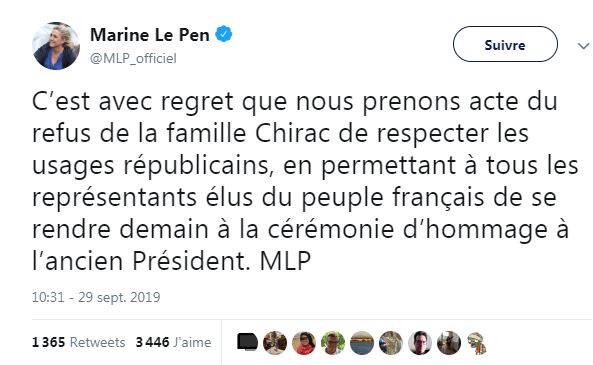Click the Marine Le Pen display name
This screenshot has width=593, height=365.
[x=150, y=35]
